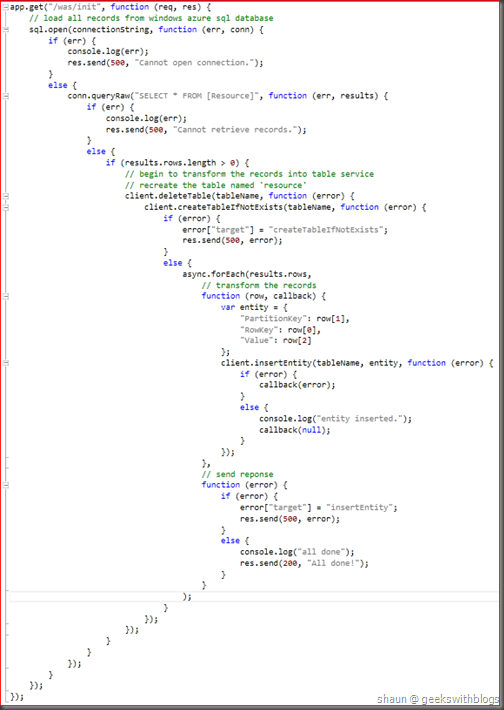Collapse the function (row, callback) block
The width and height of the screenshot is (504, 710).
[6, 296]
